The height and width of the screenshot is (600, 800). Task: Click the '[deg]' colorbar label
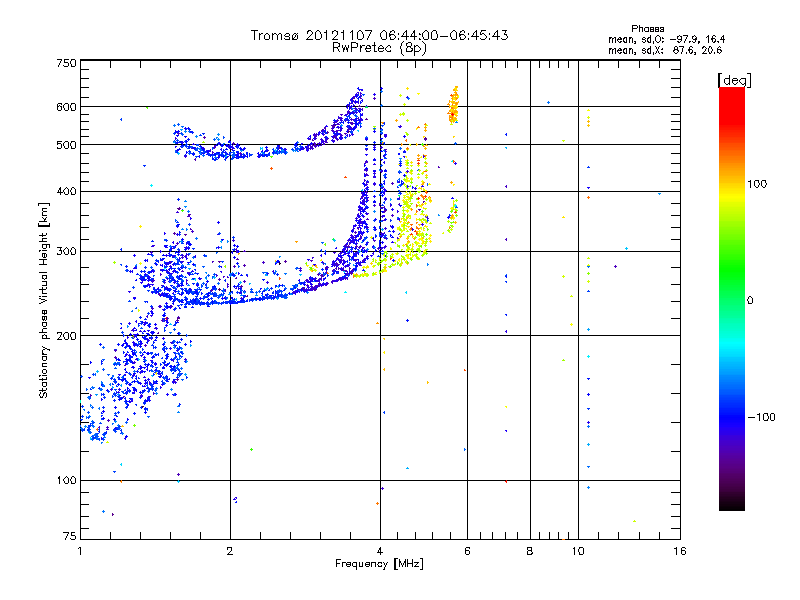[x=734, y=80]
